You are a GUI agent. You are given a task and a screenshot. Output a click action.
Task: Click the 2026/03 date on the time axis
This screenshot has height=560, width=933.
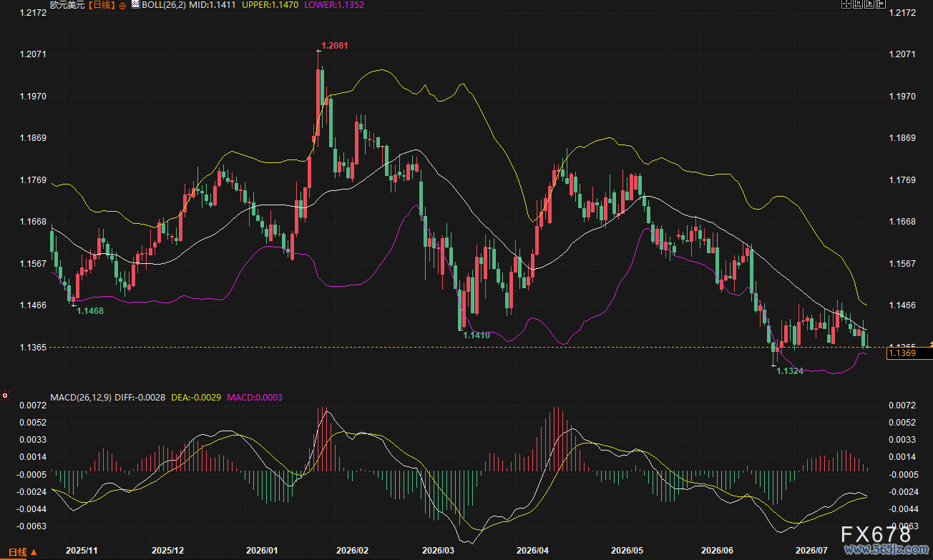[x=437, y=551]
